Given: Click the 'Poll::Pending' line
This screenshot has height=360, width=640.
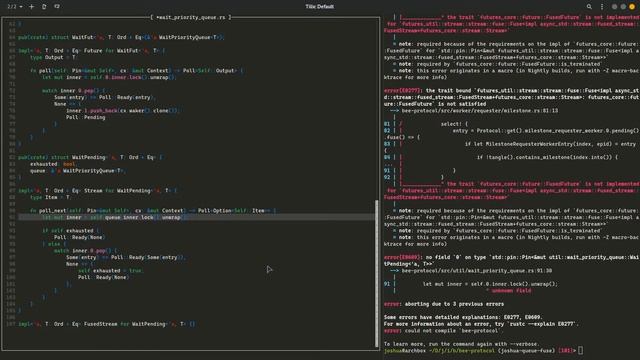Looking at the screenshot, I should coord(86,117).
